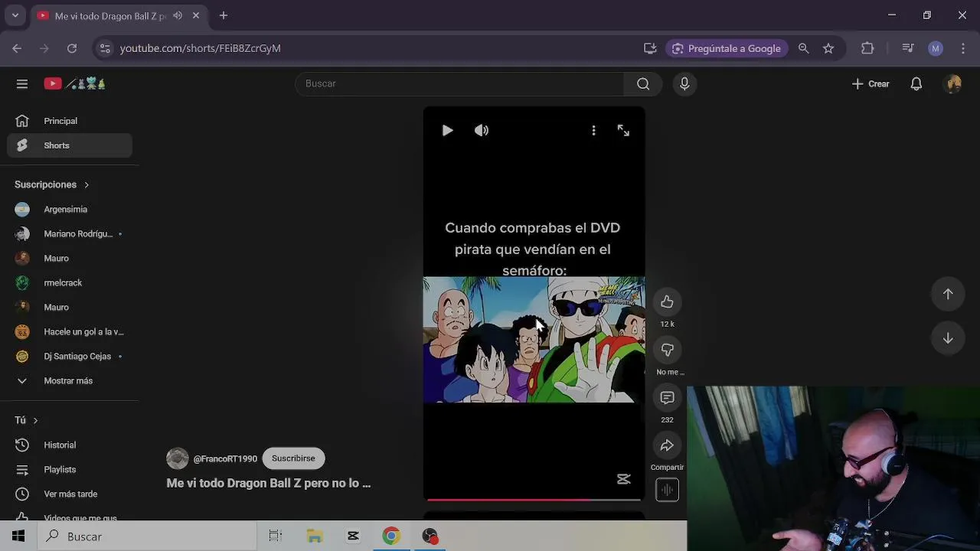Open Chrome extensions puzzle icon
Screen dimensions: 980x551
[867, 48]
